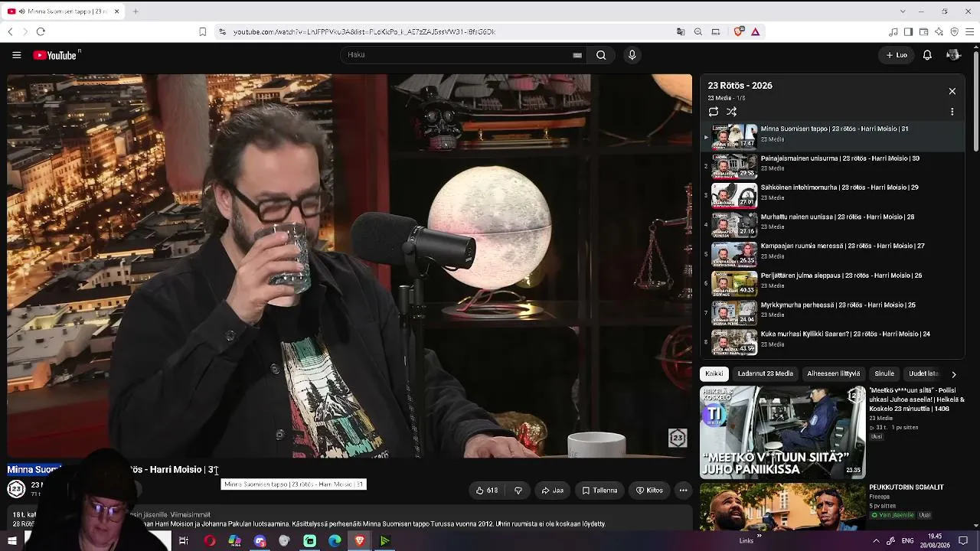Send thanks with Kiitos button
This screenshot has width=980, height=551.
[x=649, y=491]
